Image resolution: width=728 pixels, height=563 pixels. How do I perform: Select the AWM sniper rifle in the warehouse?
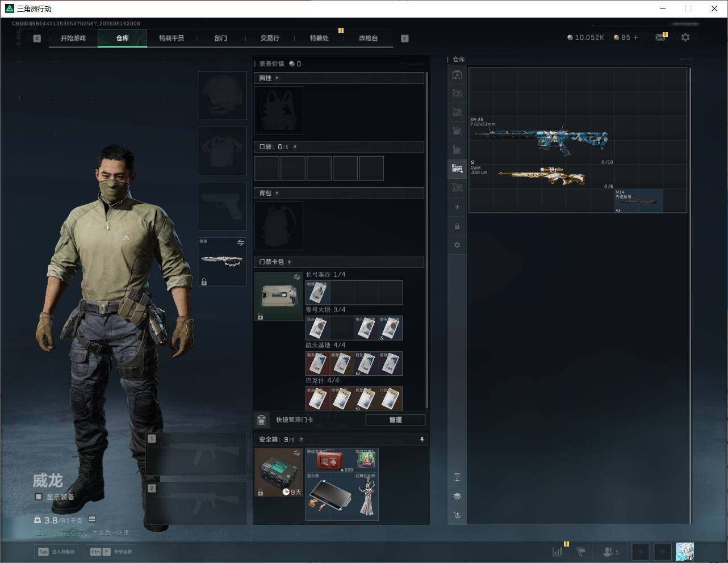pos(542,177)
